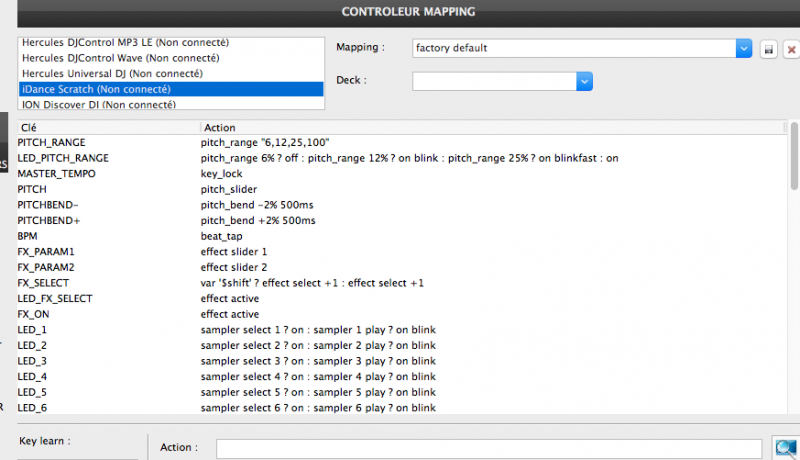
Task: Click the mapping list vertical scrollbar
Action: pyautogui.click(x=794, y=160)
